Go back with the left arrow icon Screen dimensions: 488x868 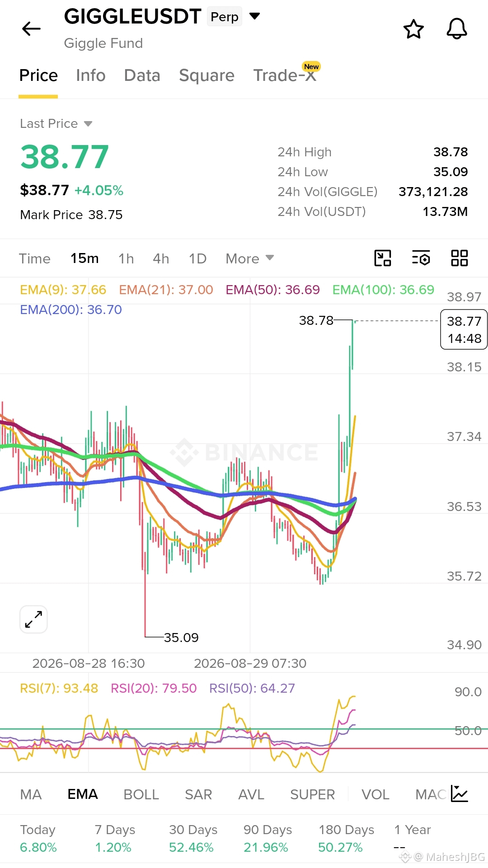click(31, 29)
